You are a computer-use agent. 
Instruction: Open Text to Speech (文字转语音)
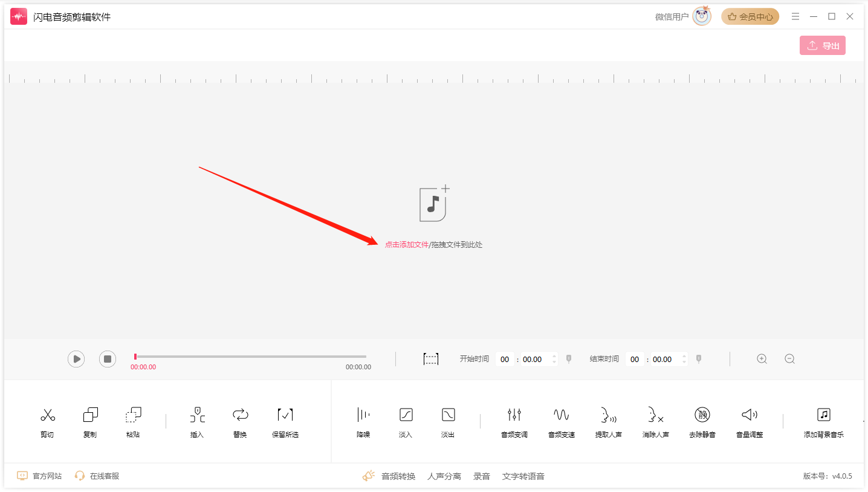coord(523,476)
